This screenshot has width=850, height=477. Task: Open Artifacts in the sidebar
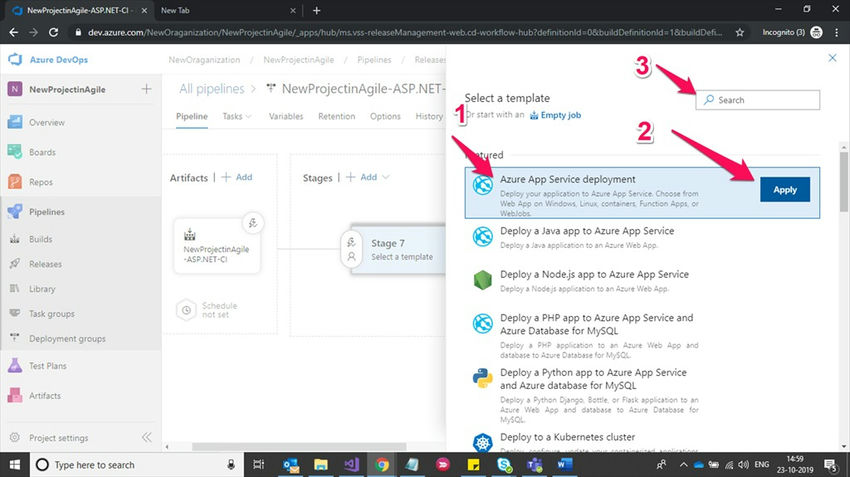[44, 396]
